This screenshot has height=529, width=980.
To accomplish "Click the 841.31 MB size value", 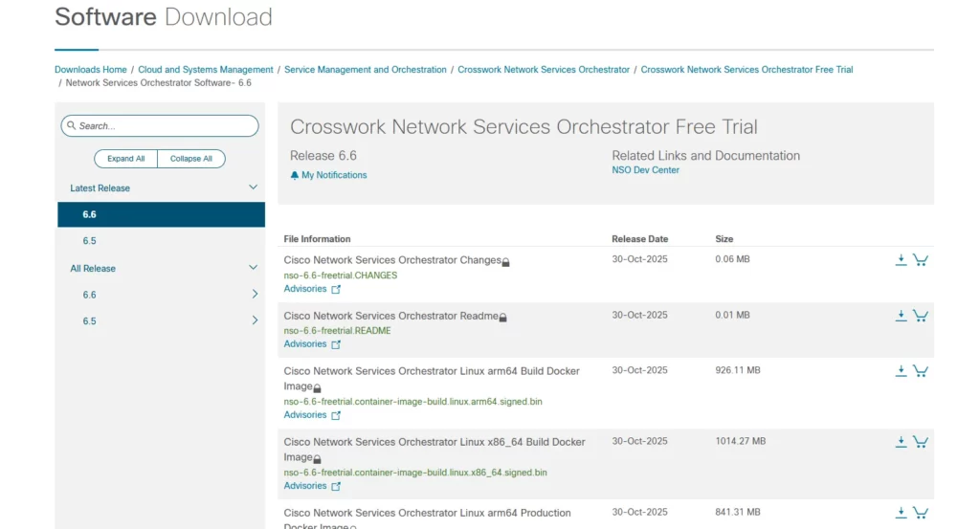I will pyautogui.click(x=738, y=512).
